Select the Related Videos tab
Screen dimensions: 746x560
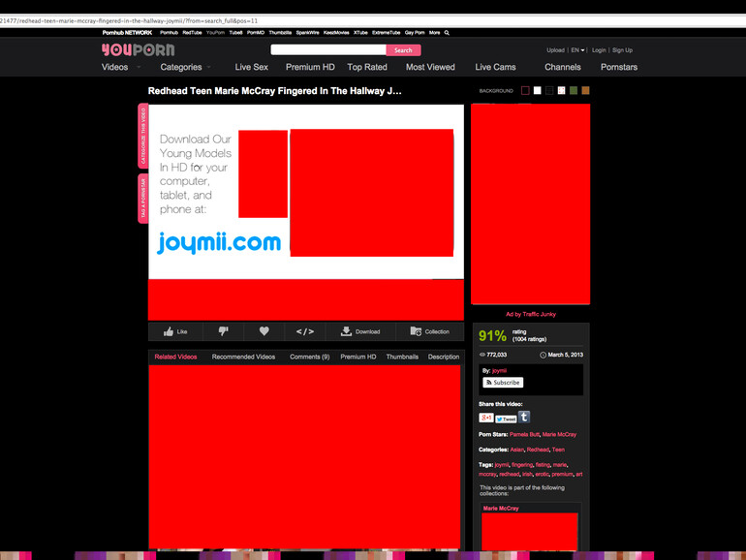pos(175,357)
